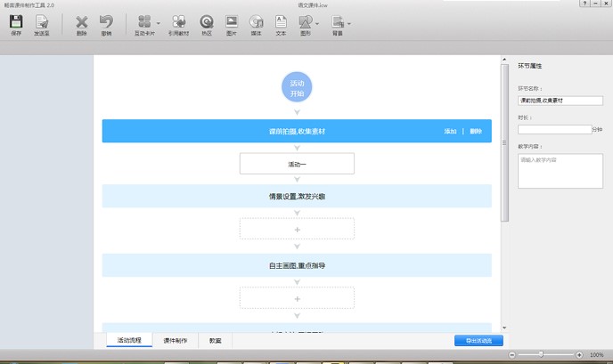This screenshot has width=613, height=364.
Task: Switch to the 课件制作 tab
Action: [x=175, y=340]
